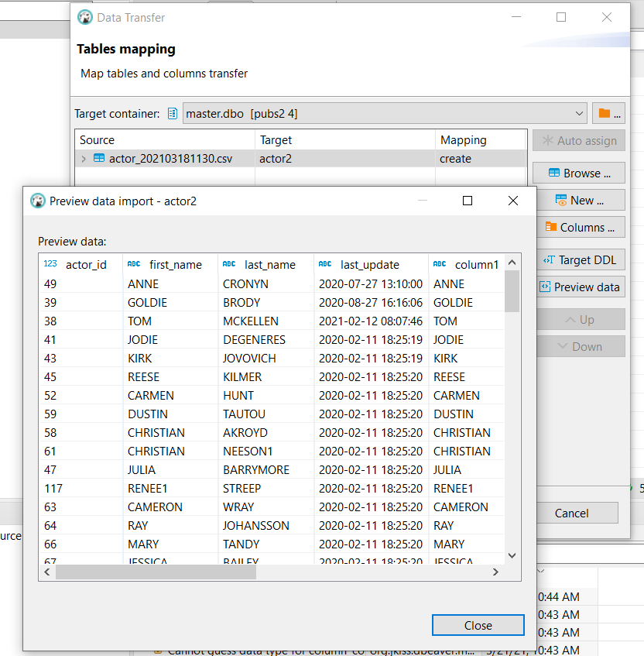Expand the actor_20210318130.csv source row
This screenshot has height=656, width=644.
(x=84, y=159)
